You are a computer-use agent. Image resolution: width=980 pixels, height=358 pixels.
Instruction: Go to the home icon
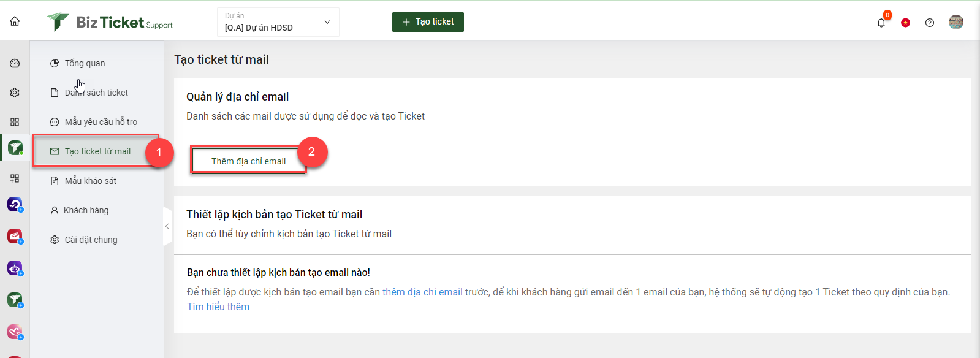[x=15, y=21]
